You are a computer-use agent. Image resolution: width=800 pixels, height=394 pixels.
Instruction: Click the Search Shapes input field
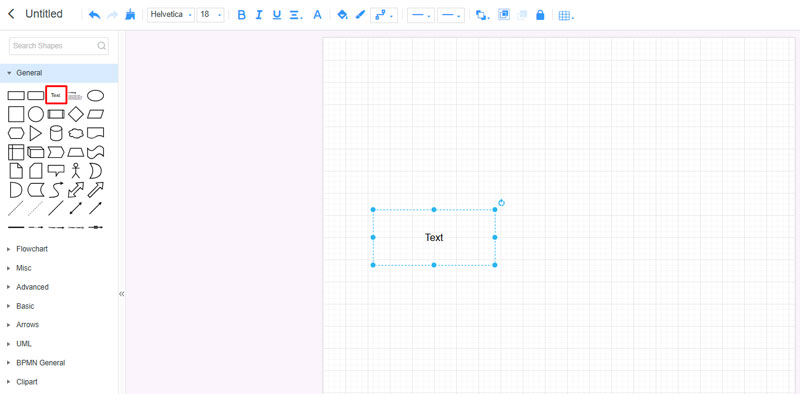click(x=59, y=45)
